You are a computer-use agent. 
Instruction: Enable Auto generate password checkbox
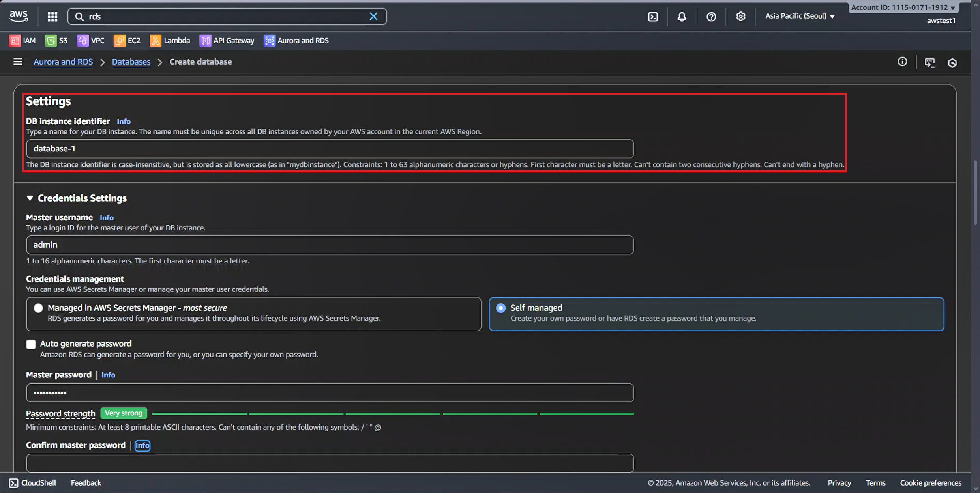31,344
